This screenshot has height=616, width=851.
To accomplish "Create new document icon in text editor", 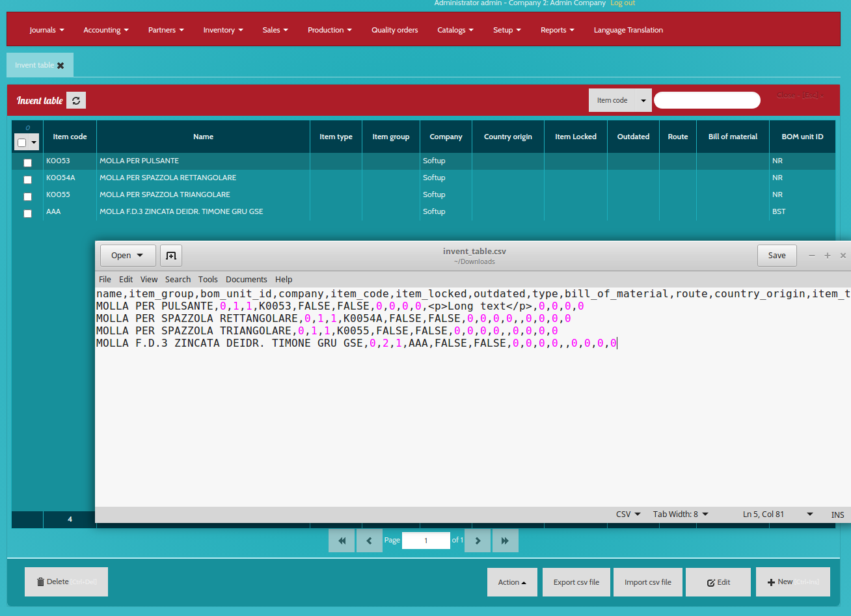I will (171, 256).
